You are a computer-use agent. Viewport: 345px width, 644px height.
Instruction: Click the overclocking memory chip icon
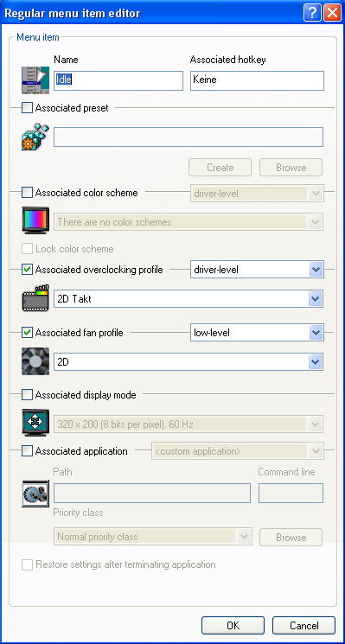[x=35, y=297]
